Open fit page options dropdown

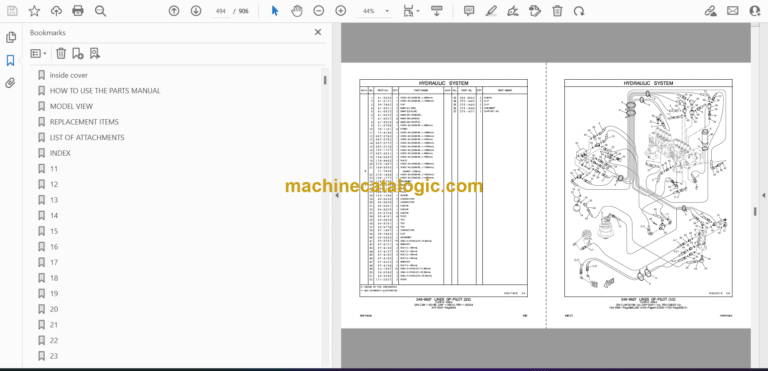(x=410, y=11)
